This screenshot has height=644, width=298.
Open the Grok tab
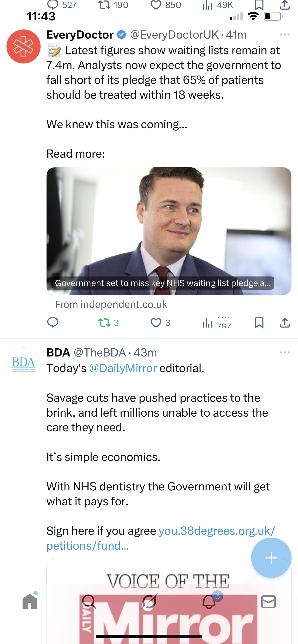(149, 602)
